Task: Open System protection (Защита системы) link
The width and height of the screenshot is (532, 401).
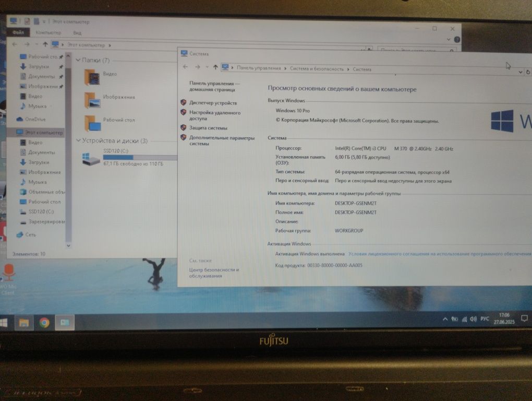Action: click(208, 128)
